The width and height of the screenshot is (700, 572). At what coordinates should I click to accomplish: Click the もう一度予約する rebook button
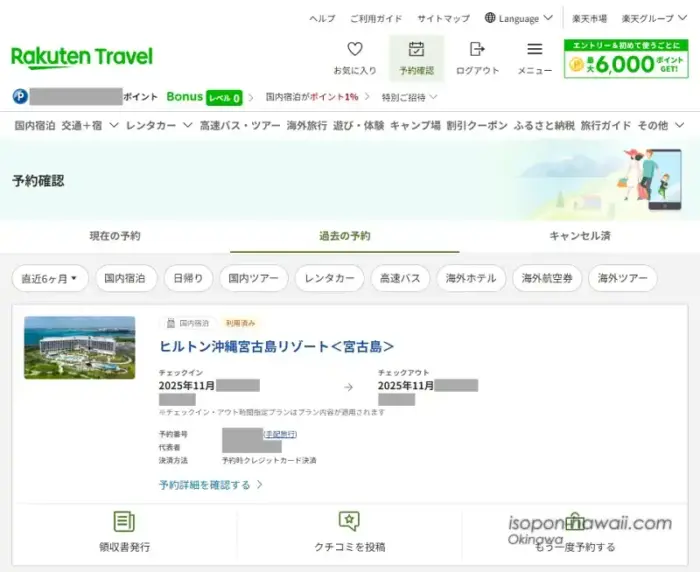pyautogui.click(x=575, y=531)
